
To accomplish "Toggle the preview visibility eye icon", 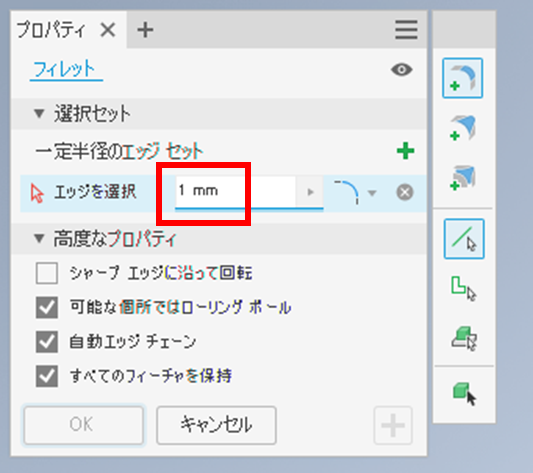I will tap(402, 70).
